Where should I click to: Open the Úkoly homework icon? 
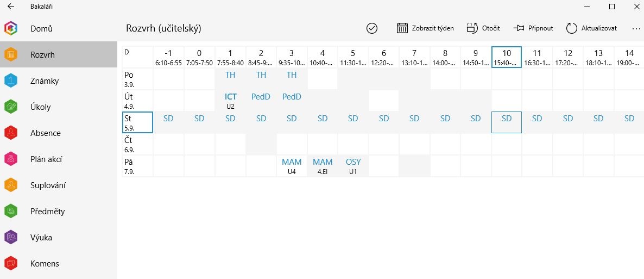(11, 107)
